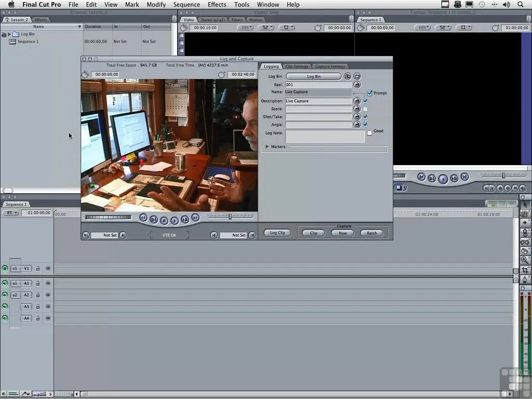532x399 pixels.
Task: Click the jog control in Log and Capture
Action: [108, 217]
